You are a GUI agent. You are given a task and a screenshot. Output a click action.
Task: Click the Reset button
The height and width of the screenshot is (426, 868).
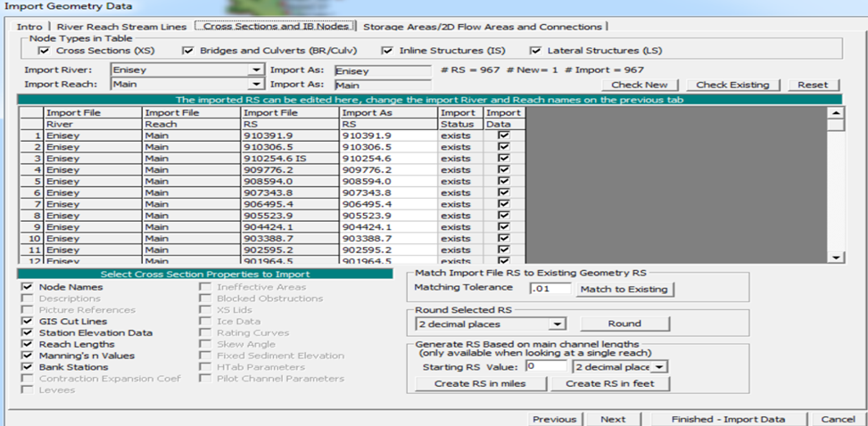812,85
